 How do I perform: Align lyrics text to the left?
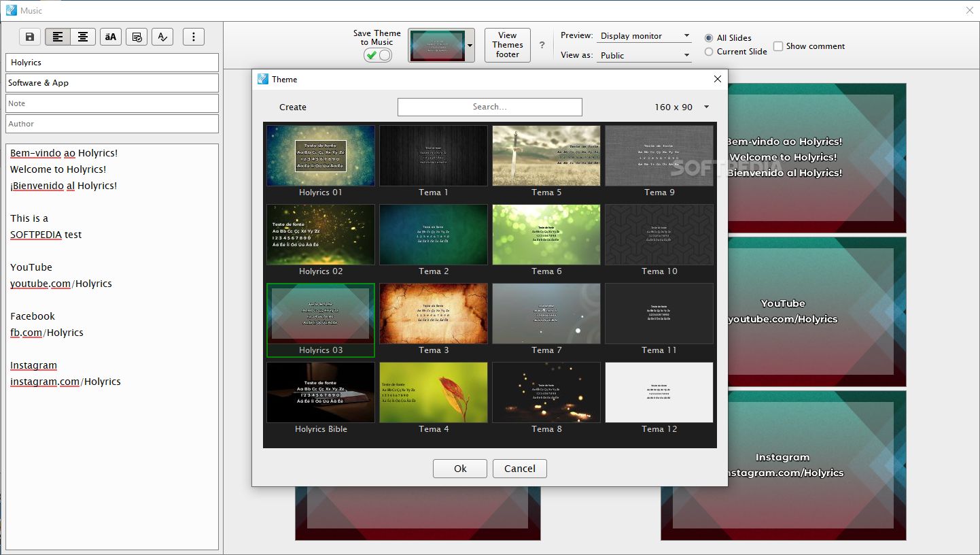click(58, 37)
